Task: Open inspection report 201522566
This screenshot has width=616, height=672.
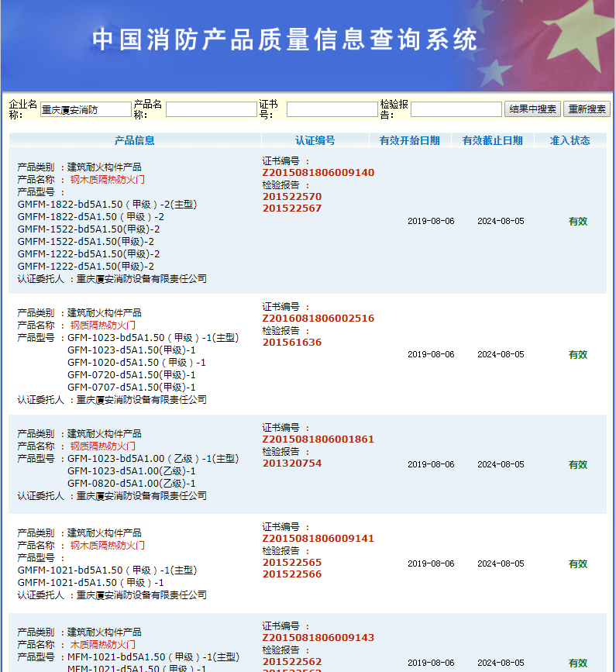Action: (291, 574)
